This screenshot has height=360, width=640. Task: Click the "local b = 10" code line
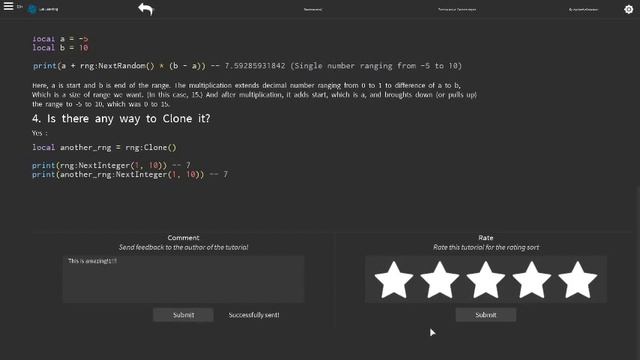[60, 48]
